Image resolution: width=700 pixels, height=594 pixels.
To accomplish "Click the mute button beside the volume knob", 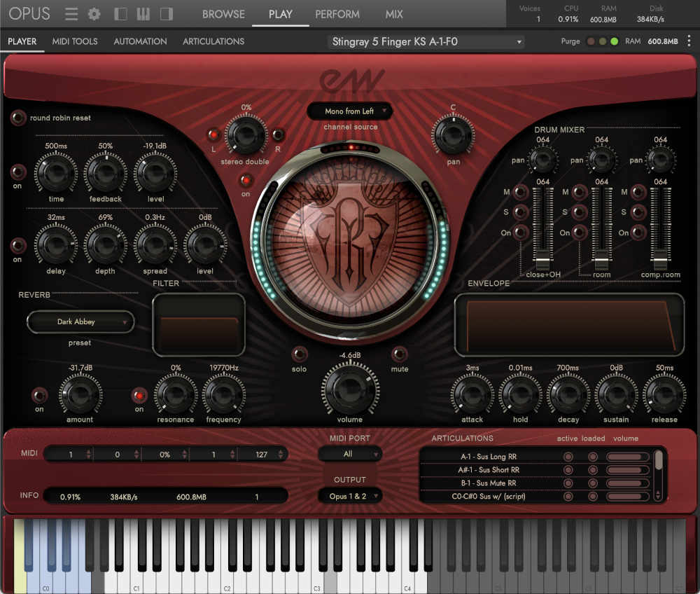I will click(400, 352).
